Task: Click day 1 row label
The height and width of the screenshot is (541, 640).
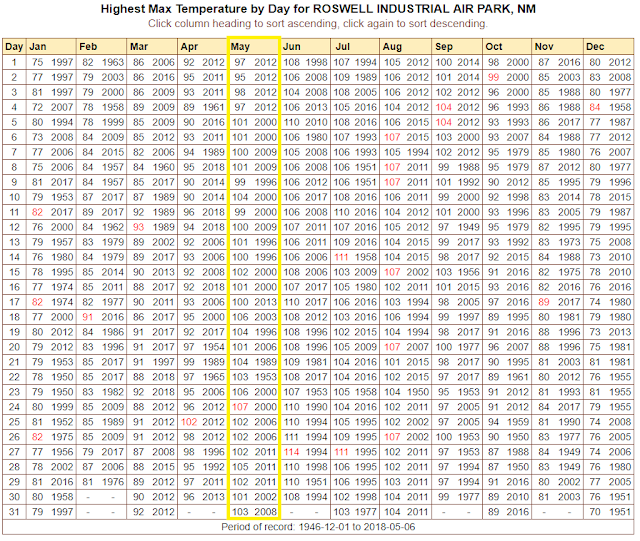Action: [x=14, y=62]
